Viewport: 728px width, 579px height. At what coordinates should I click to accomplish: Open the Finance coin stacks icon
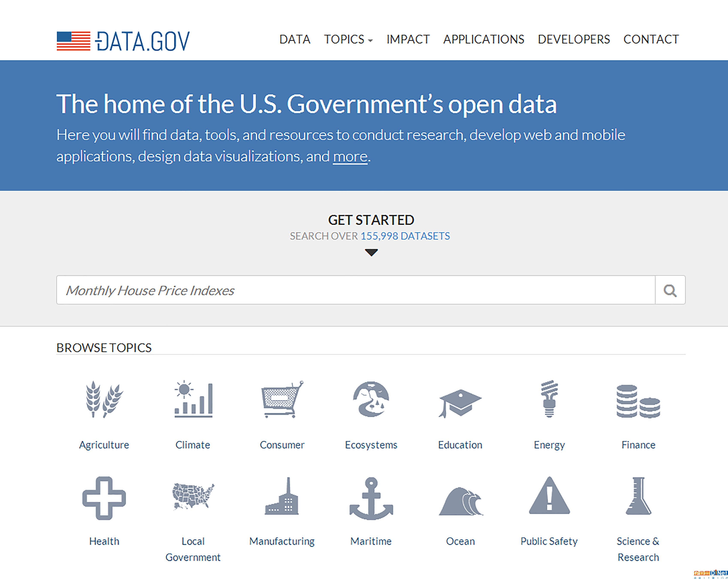coord(638,401)
